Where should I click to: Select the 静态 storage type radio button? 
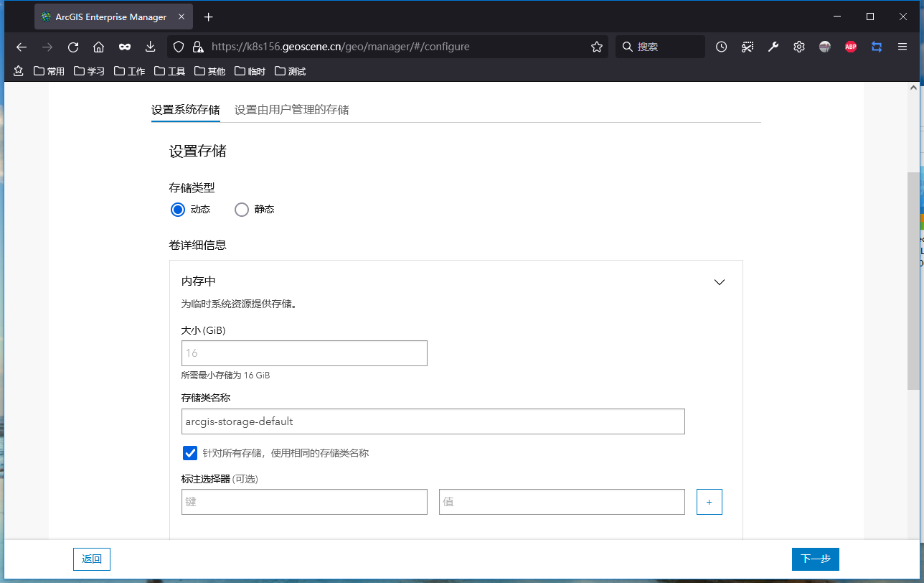[x=242, y=210]
